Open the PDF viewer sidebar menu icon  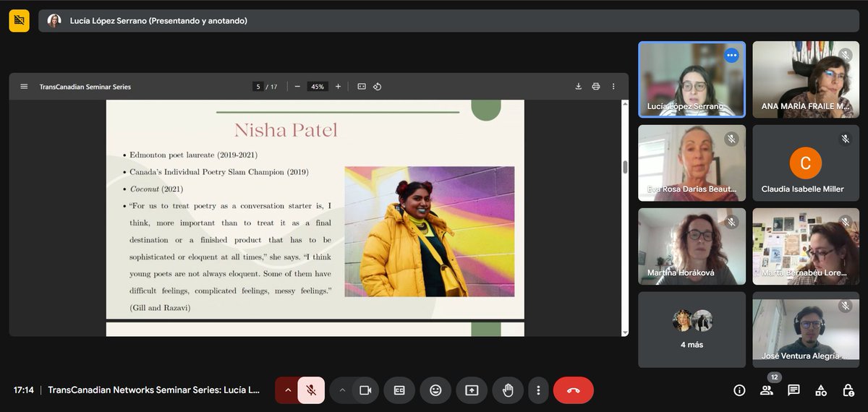[x=24, y=87]
